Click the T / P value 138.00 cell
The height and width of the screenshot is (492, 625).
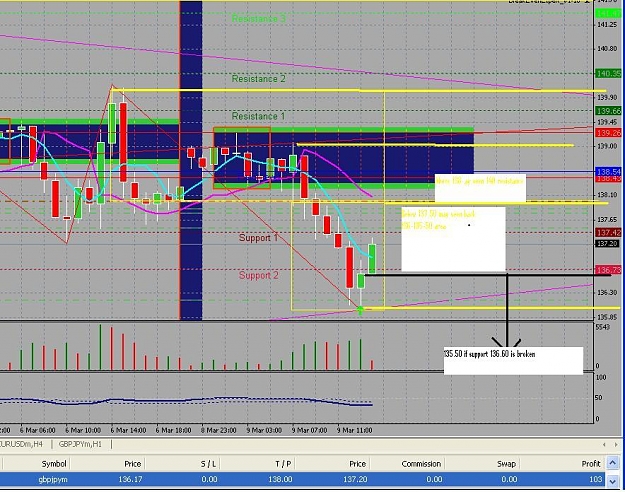(280, 479)
